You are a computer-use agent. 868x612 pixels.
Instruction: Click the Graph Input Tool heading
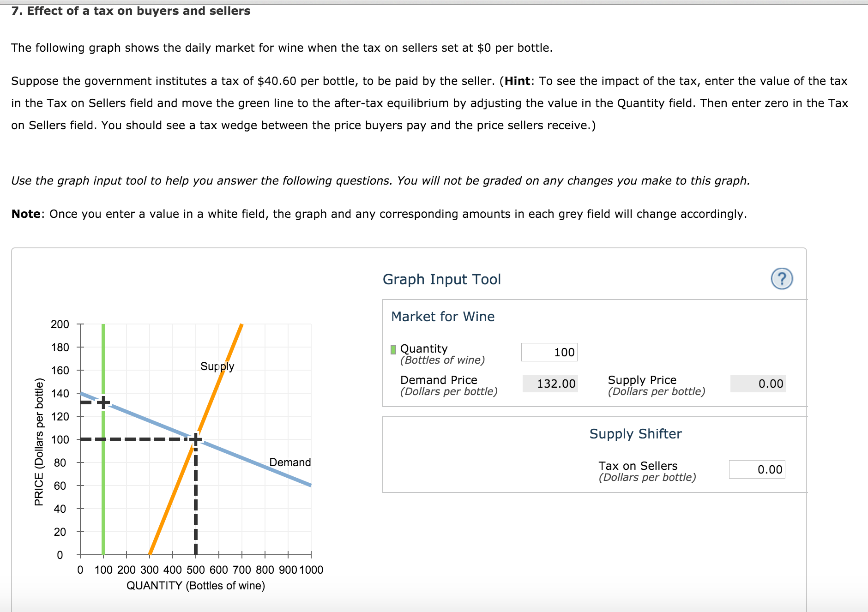click(441, 279)
